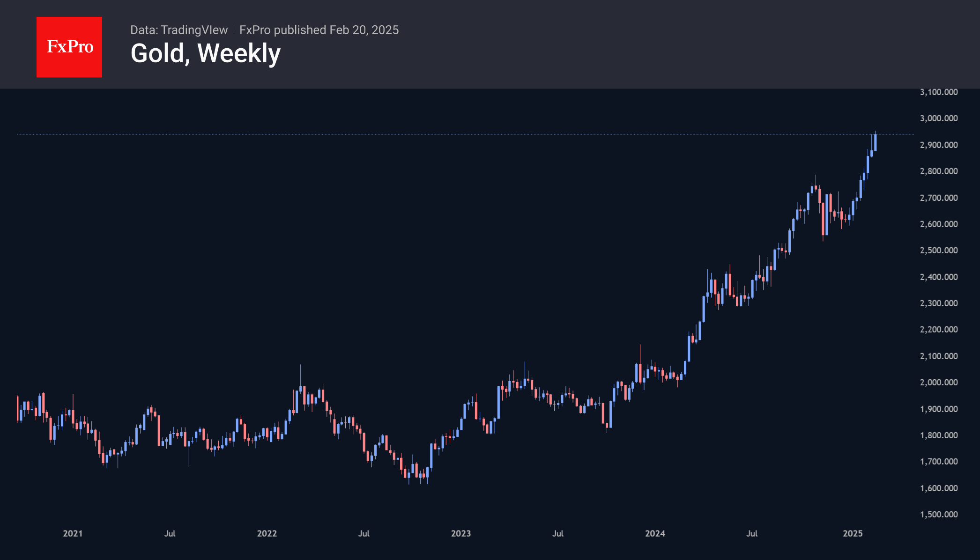Click the "Data: TradingView" source text

(179, 30)
